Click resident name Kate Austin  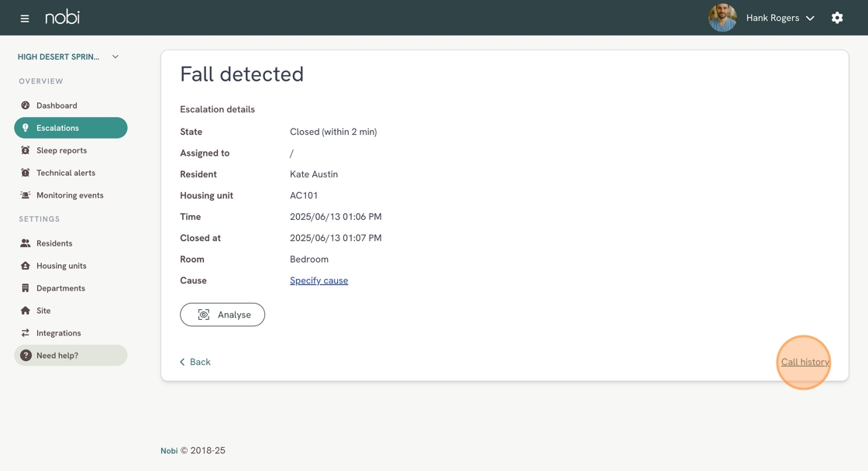pyautogui.click(x=314, y=174)
